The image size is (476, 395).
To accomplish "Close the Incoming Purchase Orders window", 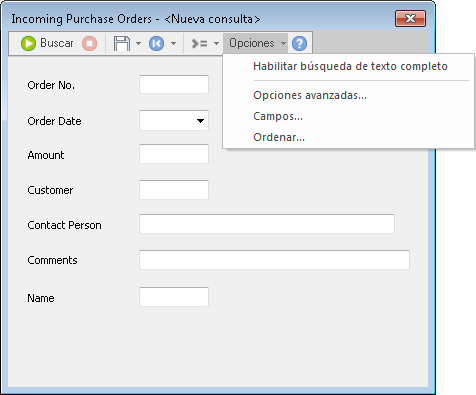I will click(x=410, y=19).
